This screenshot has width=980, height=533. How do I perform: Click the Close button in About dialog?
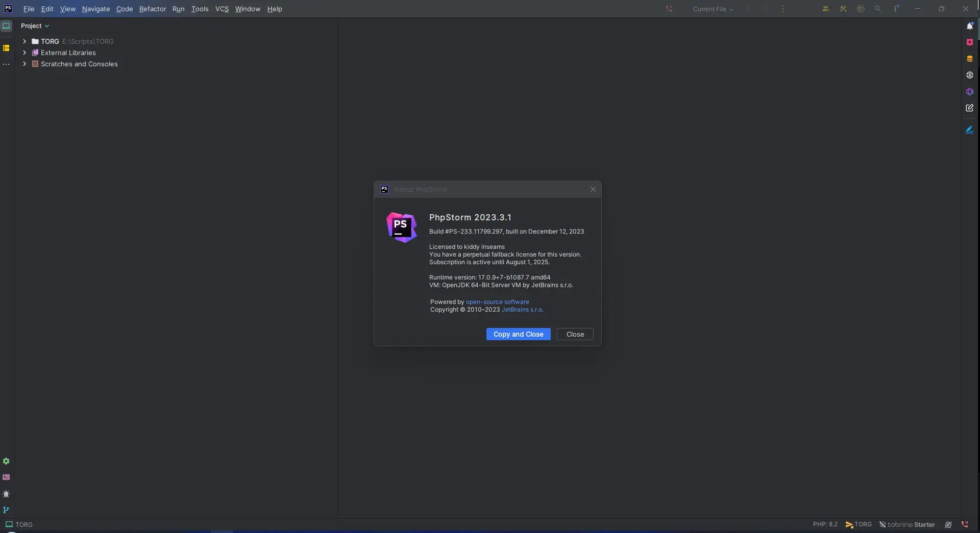[575, 334]
